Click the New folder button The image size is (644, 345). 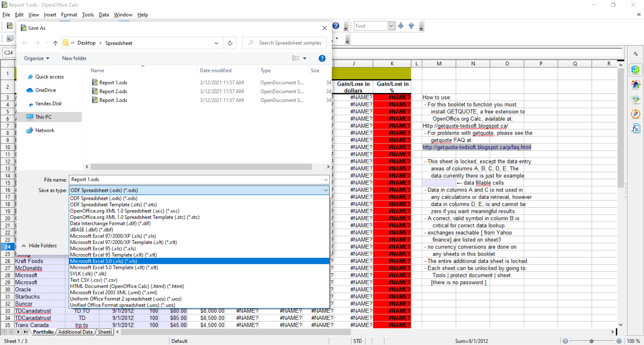74,58
